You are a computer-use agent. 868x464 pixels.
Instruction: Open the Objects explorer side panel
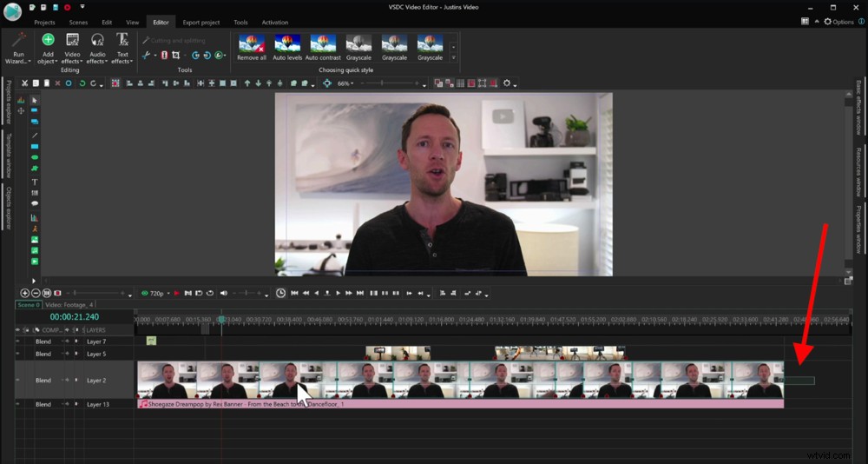[x=9, y=208]
